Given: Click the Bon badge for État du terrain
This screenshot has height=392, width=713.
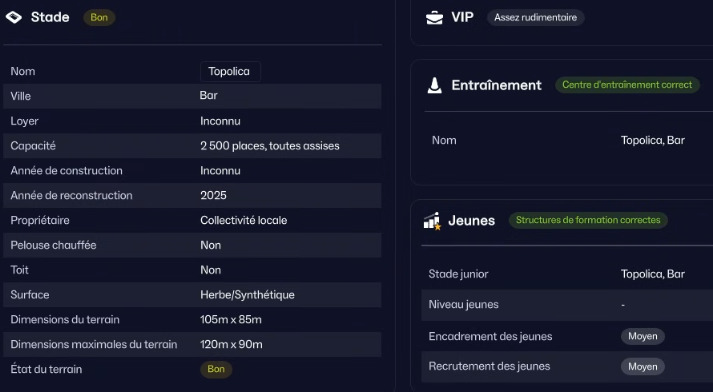Looking at the screenshot, I should (216, 369).
